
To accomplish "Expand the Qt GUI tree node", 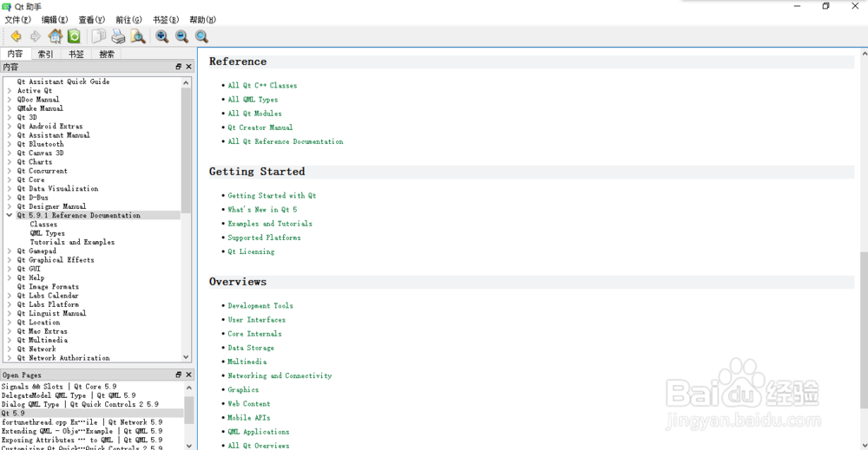I will (10, 269).
